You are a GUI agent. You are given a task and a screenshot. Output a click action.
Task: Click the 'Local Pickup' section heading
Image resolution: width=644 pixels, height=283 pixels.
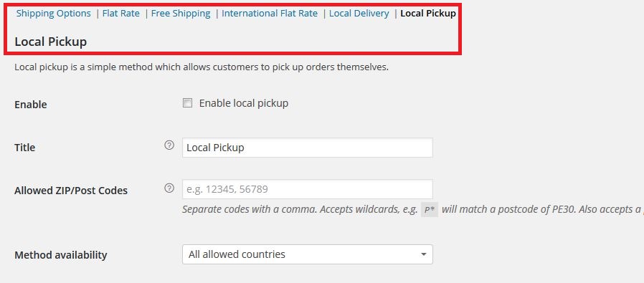[x=50, y=42]
